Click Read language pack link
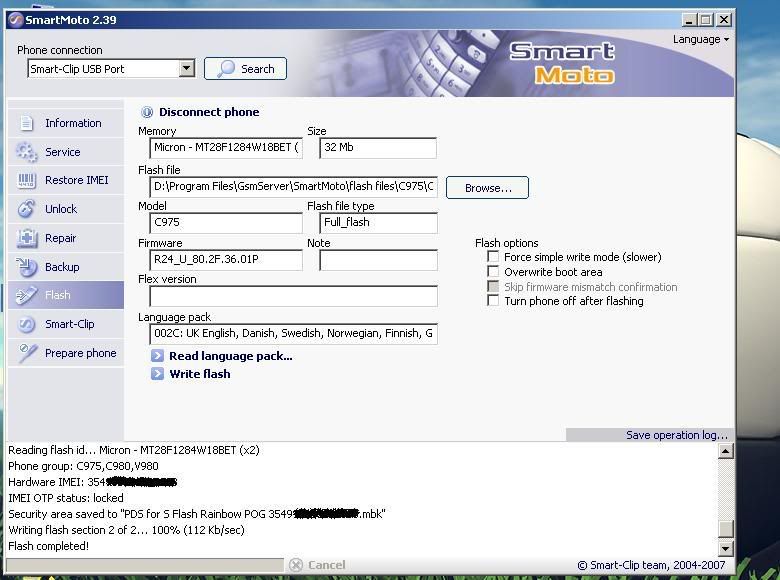The height and width of the screenshot is (580, 780). pos(231,356)
